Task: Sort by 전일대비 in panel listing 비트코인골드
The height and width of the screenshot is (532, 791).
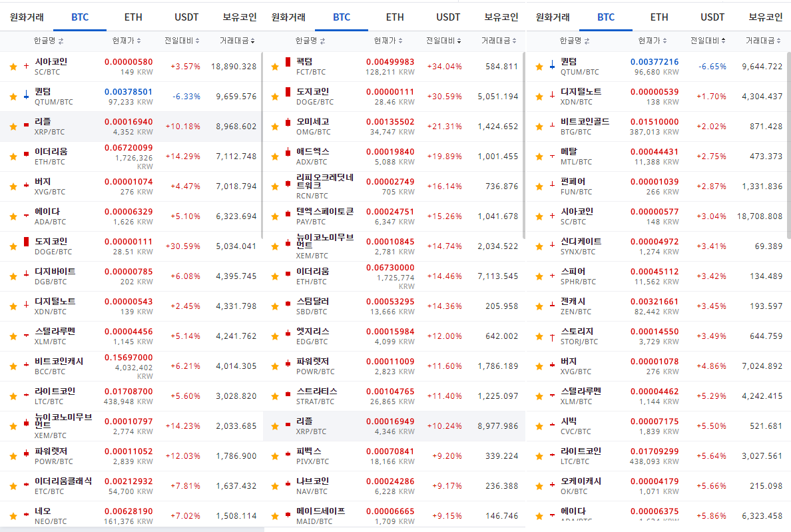Action: point(708,41)
